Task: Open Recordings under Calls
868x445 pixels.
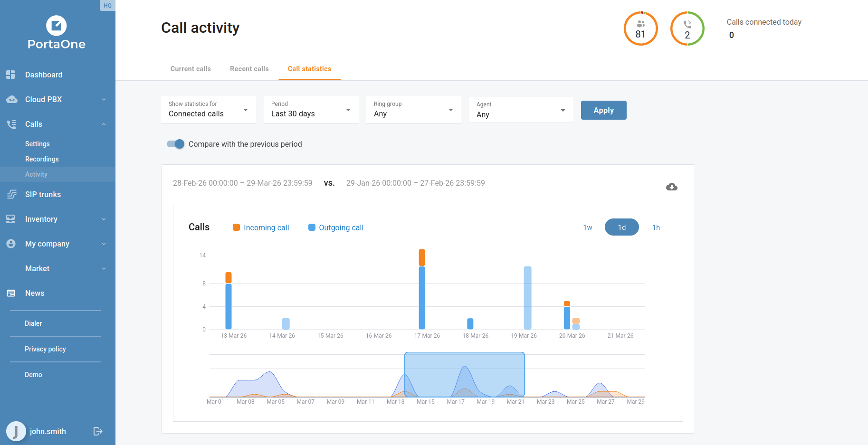Action: [x=42, y=159]
